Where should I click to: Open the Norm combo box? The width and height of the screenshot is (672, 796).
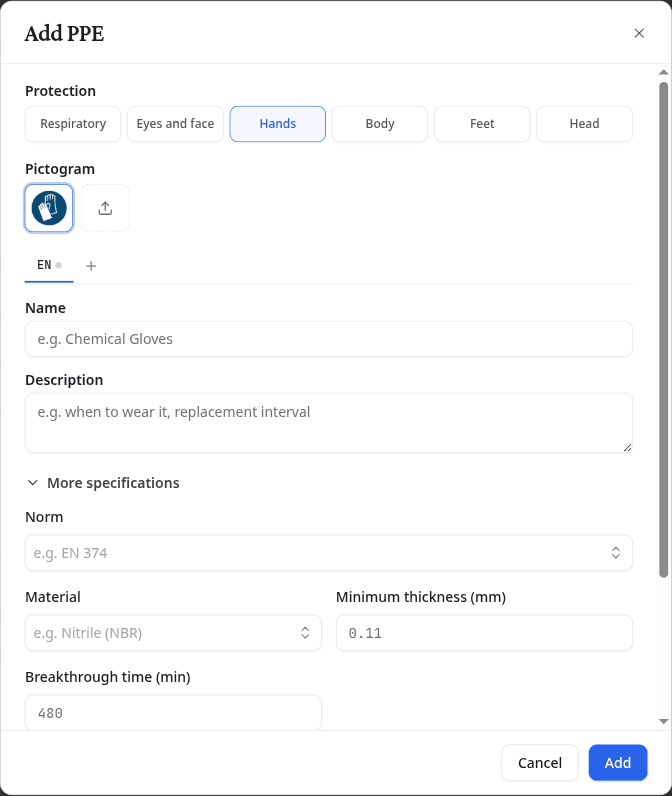(x=329, y=553)
